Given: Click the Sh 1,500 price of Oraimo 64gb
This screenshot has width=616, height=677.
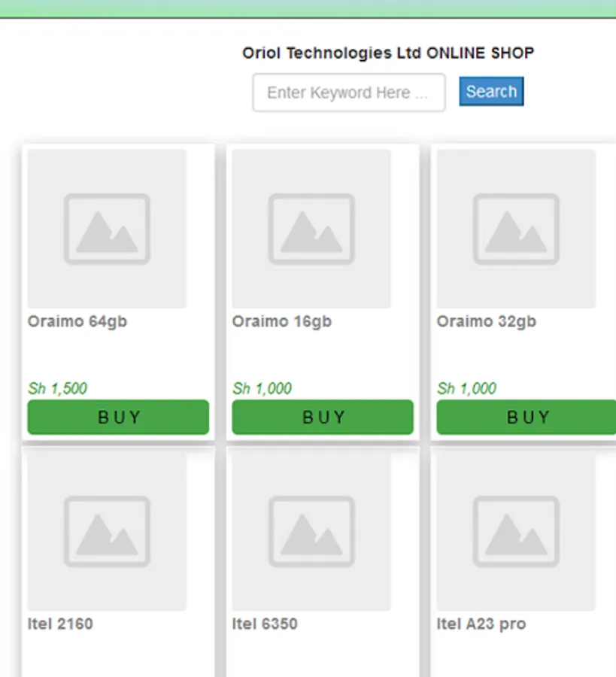Looking at the screenshot, I should coord(57,388).
